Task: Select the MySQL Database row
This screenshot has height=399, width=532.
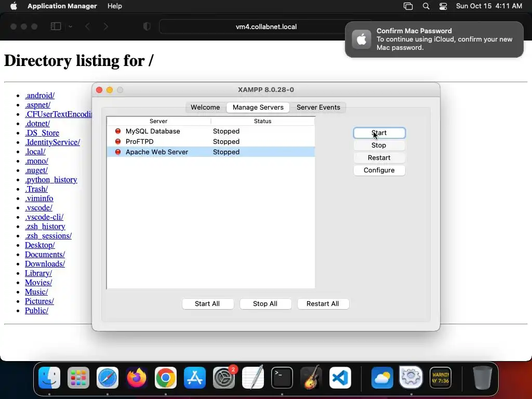Action: tap(211, 131)
